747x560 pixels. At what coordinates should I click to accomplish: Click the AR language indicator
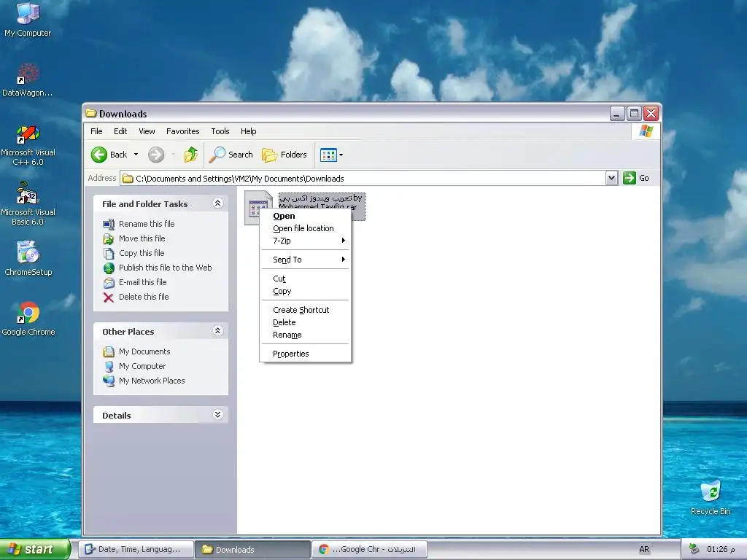tap(644, 549)
